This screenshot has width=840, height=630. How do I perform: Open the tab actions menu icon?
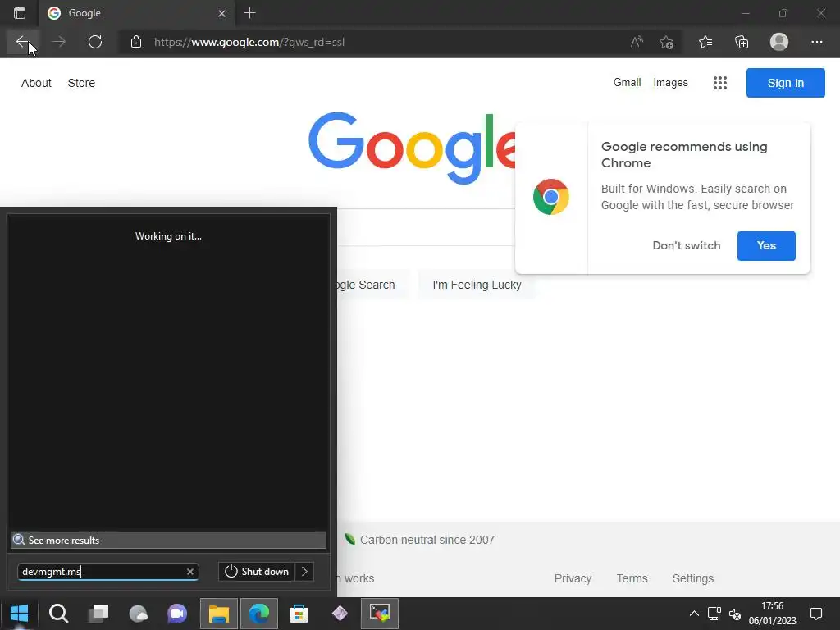20,13
